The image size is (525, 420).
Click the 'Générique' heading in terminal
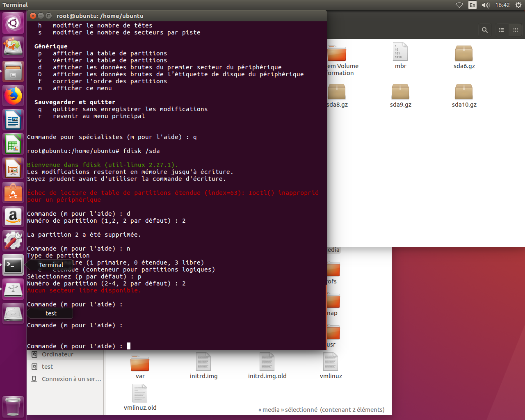[x=51, y=46]
